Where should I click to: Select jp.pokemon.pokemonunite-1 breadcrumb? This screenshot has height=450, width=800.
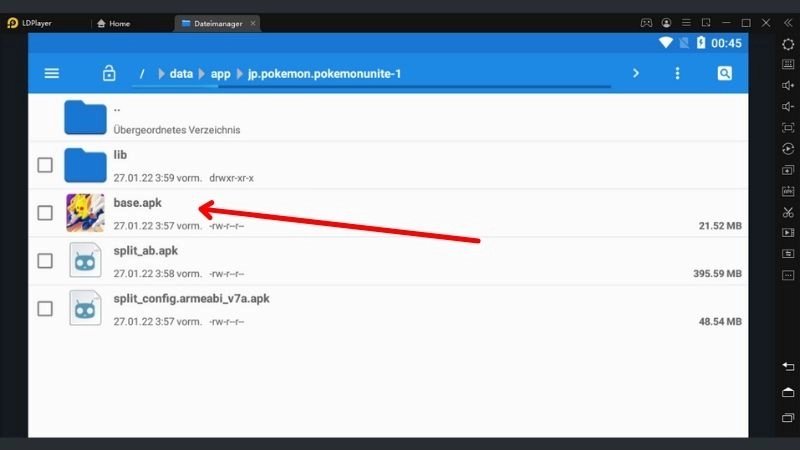[324, 74]
